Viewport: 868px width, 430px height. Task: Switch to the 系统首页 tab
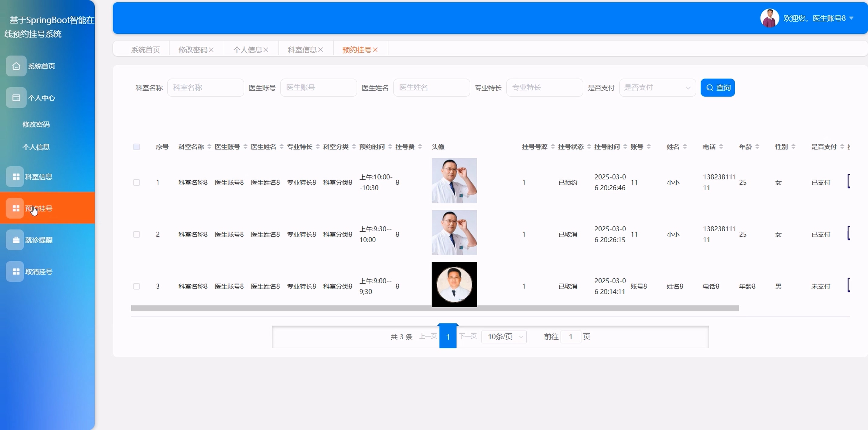tap(145, 50)
